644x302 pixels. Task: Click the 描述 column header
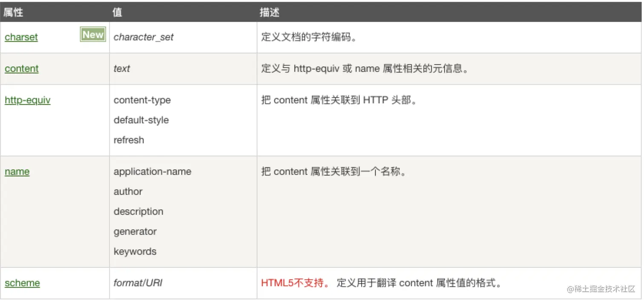click(x=270, y=12)
